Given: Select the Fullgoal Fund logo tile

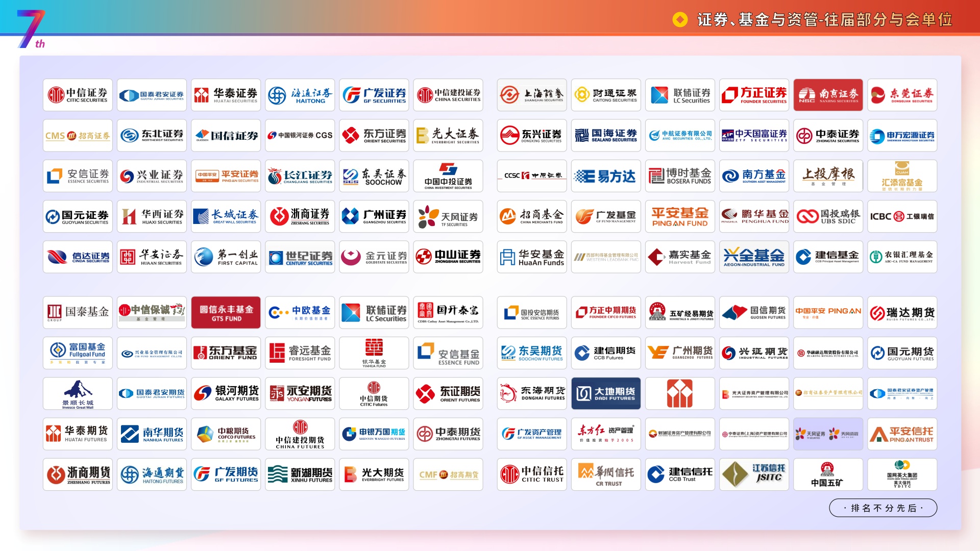Looking at the screenshot, I should click(x=78, y=353).
